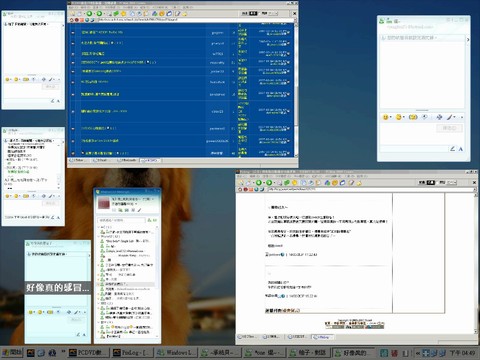Click send button in 好像真的 chat window
The height and width of the screenshot is (360, 480).
point(76,319)
